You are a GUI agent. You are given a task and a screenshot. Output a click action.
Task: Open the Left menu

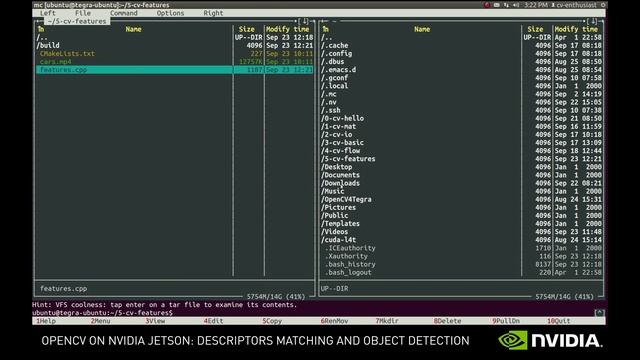48,13
